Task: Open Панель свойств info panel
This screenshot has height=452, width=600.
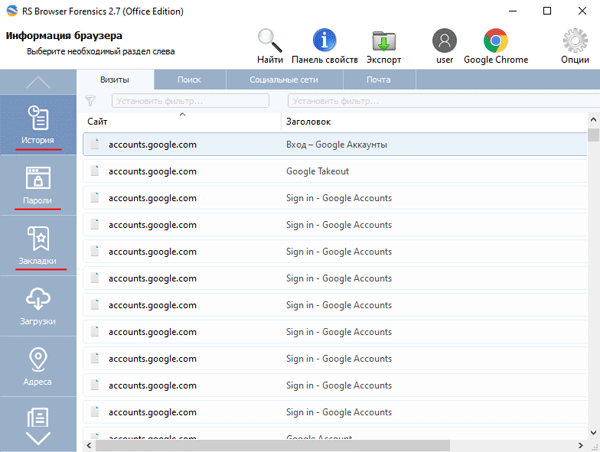Action: [x=324, y=46]
